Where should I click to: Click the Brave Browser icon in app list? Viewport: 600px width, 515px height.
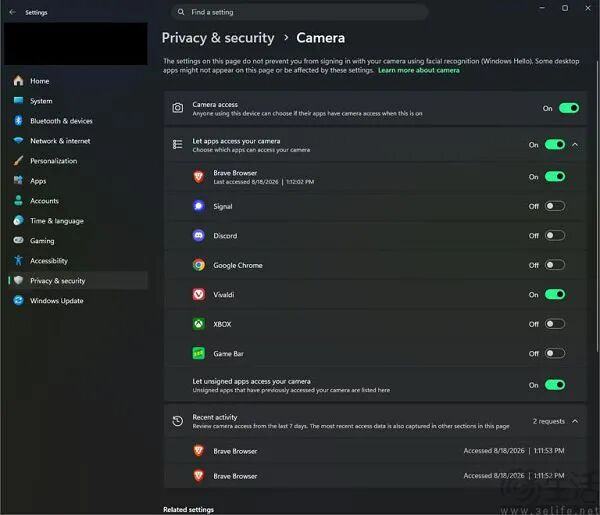coord(199,177)
